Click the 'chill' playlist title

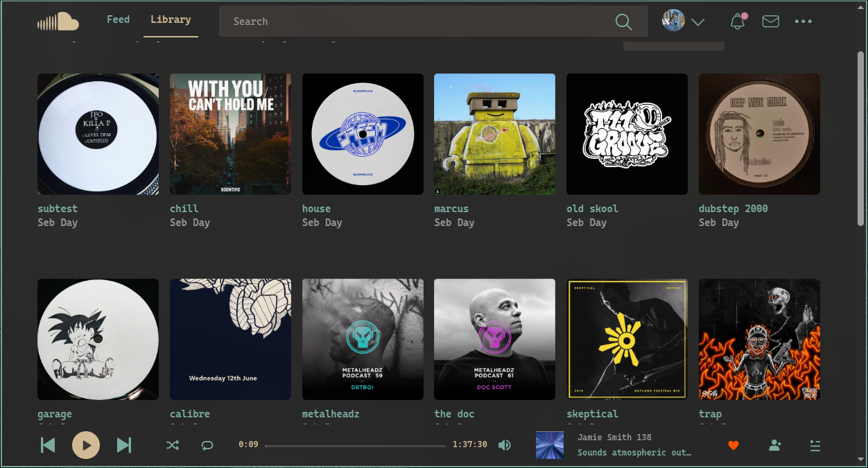pyautogui.click(x=184, y=209)
